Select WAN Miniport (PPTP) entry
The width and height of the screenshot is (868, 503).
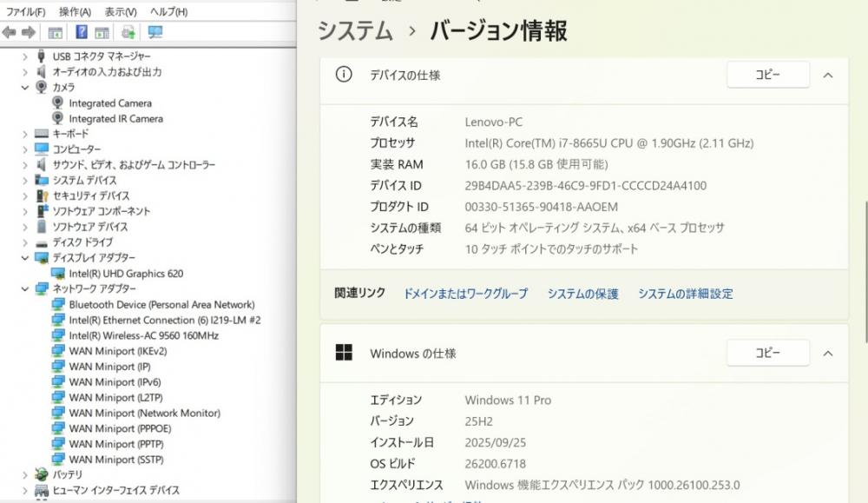[x=116, y=444]
